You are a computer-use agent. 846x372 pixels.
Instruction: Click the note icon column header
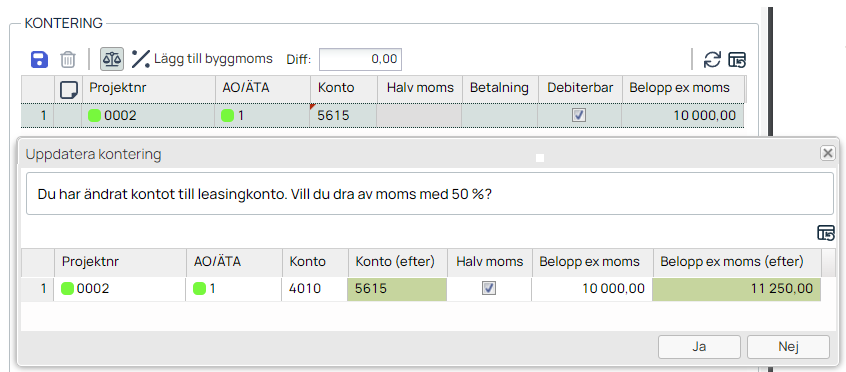click(x=68, y=90)
